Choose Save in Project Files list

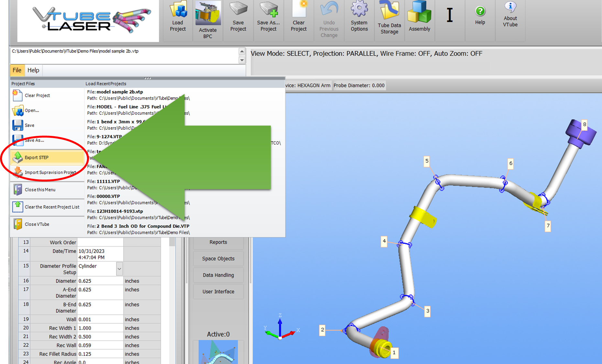[48, 125]
